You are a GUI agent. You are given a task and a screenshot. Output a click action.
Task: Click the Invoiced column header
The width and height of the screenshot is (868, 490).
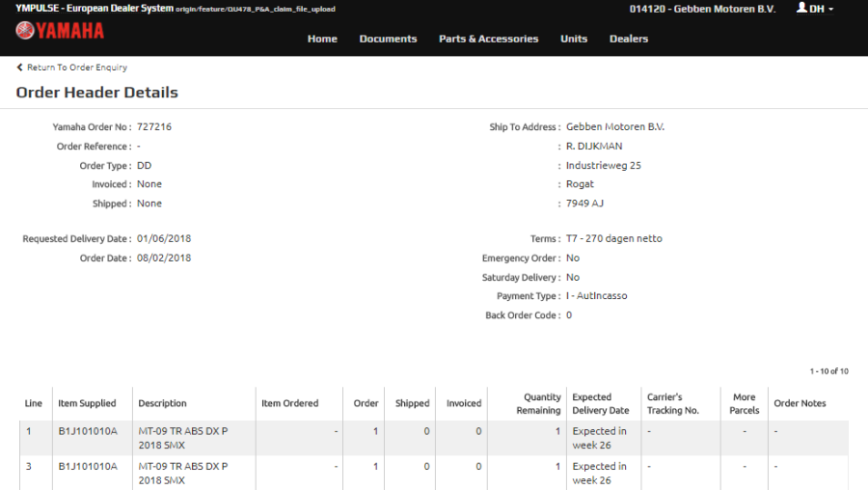(464, 403)
